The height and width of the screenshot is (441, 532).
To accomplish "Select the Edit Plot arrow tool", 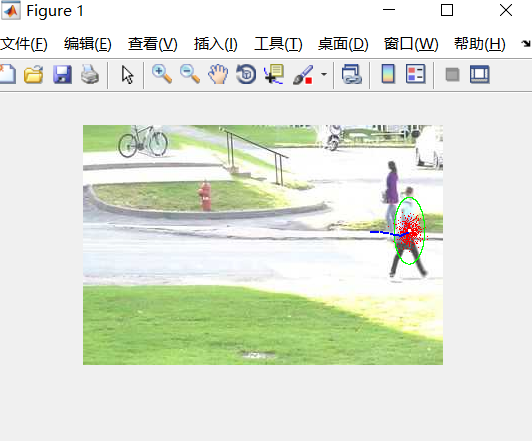I will click(x=127, y=75).
